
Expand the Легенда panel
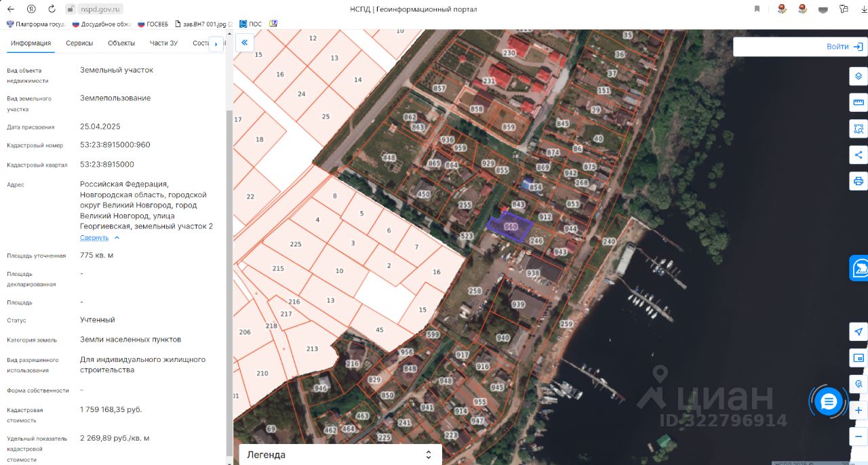pos(340,455)
